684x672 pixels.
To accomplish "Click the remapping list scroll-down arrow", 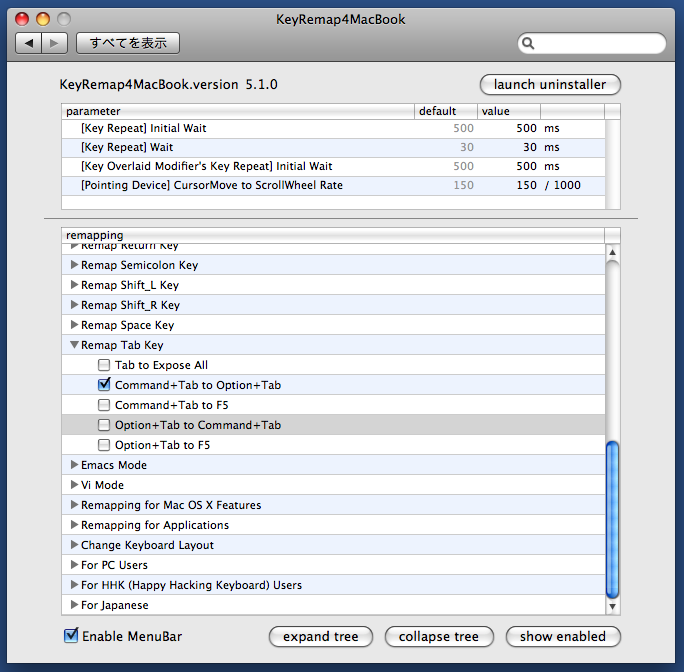I will tap(612, 607).
